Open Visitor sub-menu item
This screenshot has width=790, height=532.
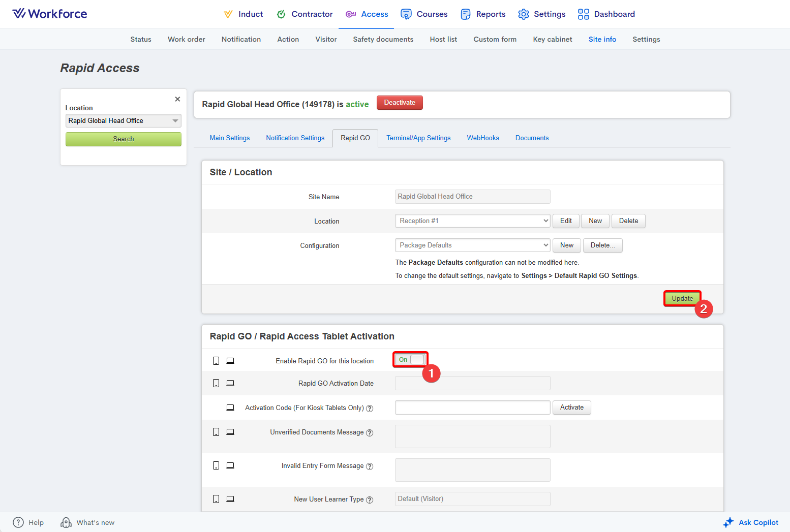pos(326,39)
